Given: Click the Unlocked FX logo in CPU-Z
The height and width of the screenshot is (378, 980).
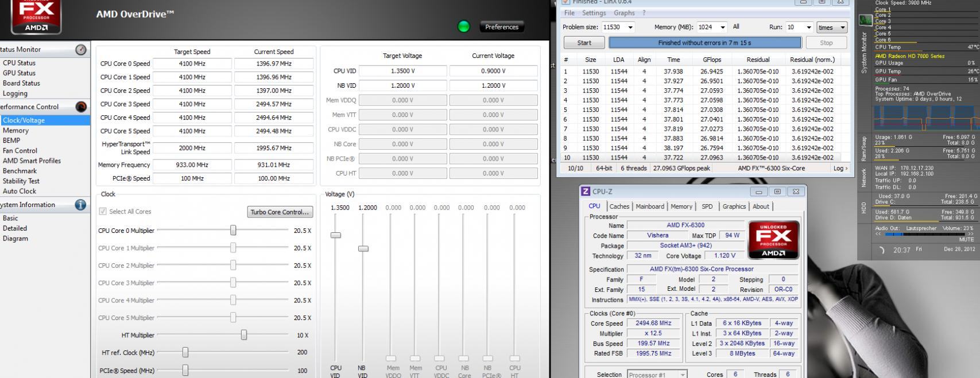Looking at the screenshot, I should click(773, 240).
